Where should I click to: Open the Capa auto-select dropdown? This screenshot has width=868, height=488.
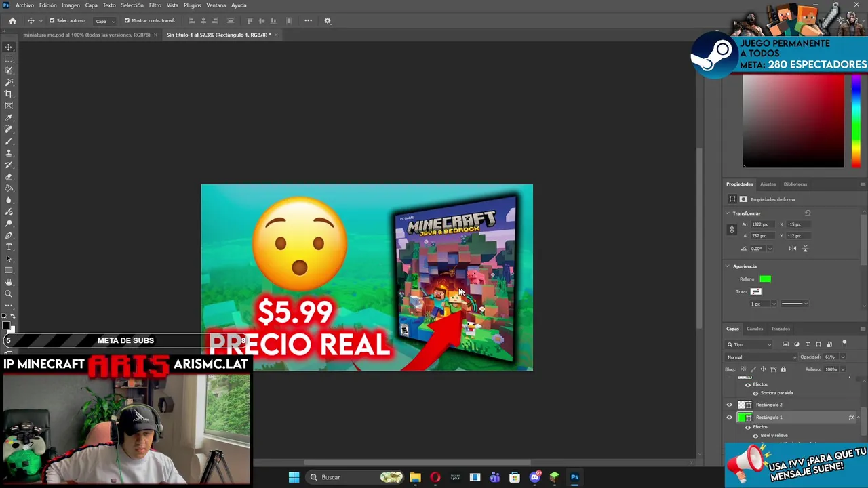[104, 21]
